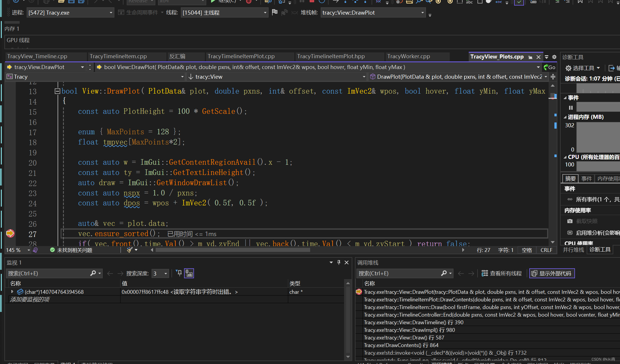Image resolution: width=620 pixels, height=364 pixels.
Task: Expand the (char*)140704764394568 watch row
Action: click(12, 292)
